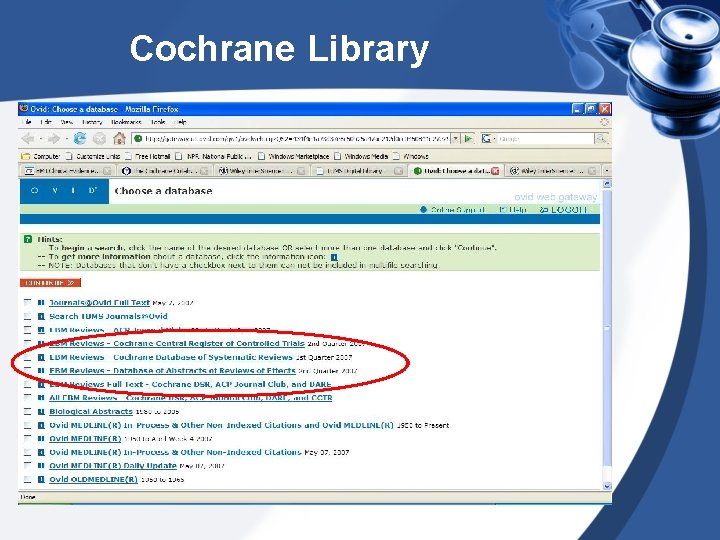This screenshot has height=540, width=720.
Task: Enable checkbox for Ovid OLDMEDLINE(R)
Action: pyautogui.click(x=28, y=479)
